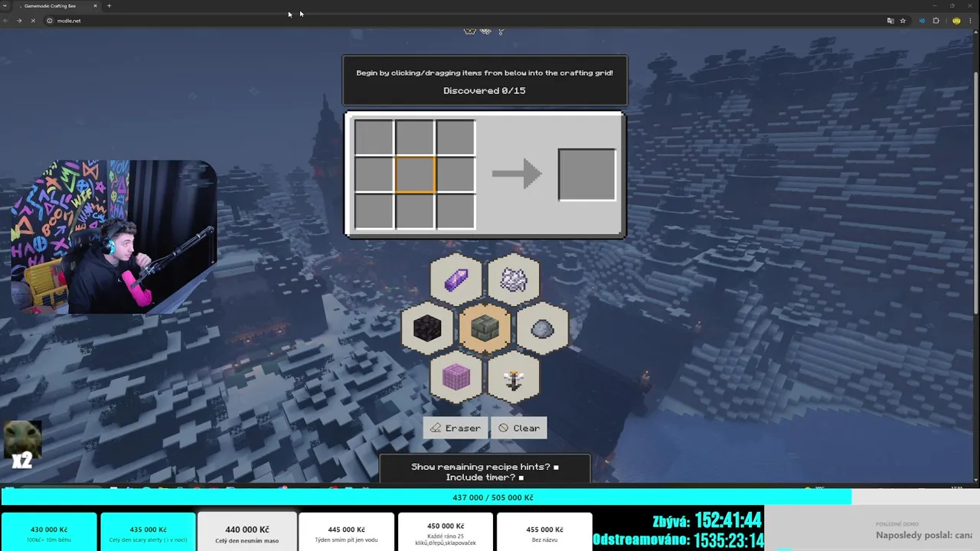Click the 445 000 Kč goal card

(346, 533)
